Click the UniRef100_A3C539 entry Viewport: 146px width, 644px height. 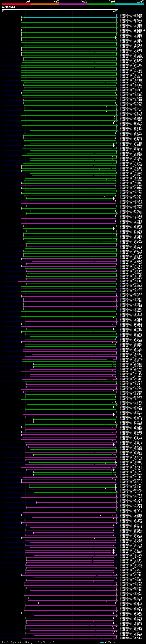click(x=131, y=105)
